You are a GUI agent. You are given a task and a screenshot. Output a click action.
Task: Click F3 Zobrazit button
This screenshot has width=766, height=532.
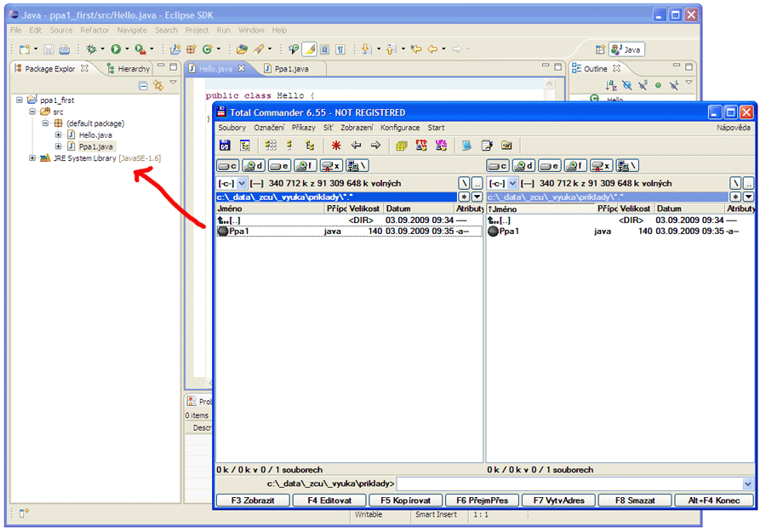click(x=253, y=501)
